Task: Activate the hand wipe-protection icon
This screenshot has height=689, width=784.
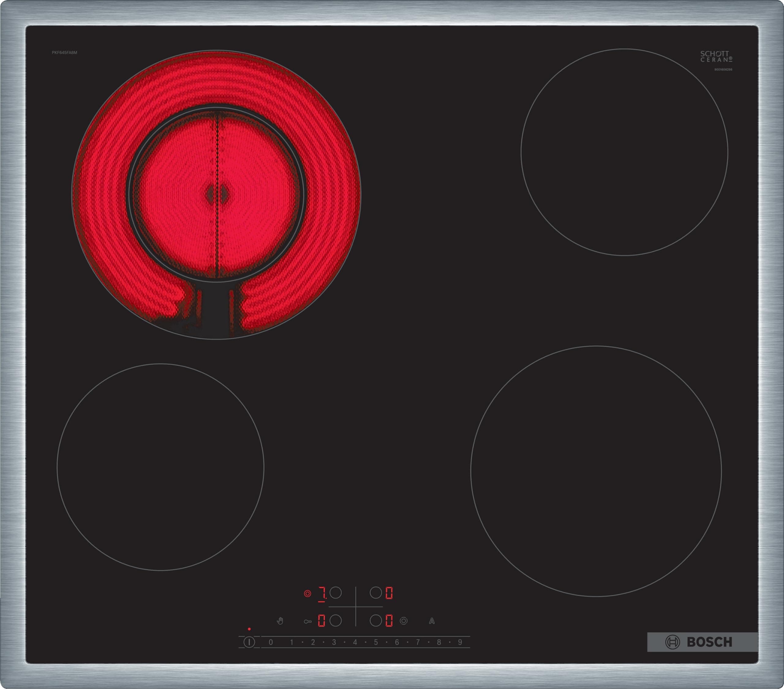Action: [x=280, y=621]
